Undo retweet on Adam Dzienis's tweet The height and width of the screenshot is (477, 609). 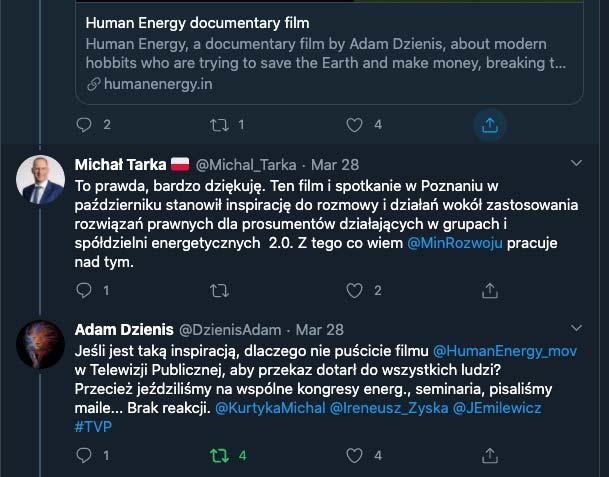(x=218, y=455)
